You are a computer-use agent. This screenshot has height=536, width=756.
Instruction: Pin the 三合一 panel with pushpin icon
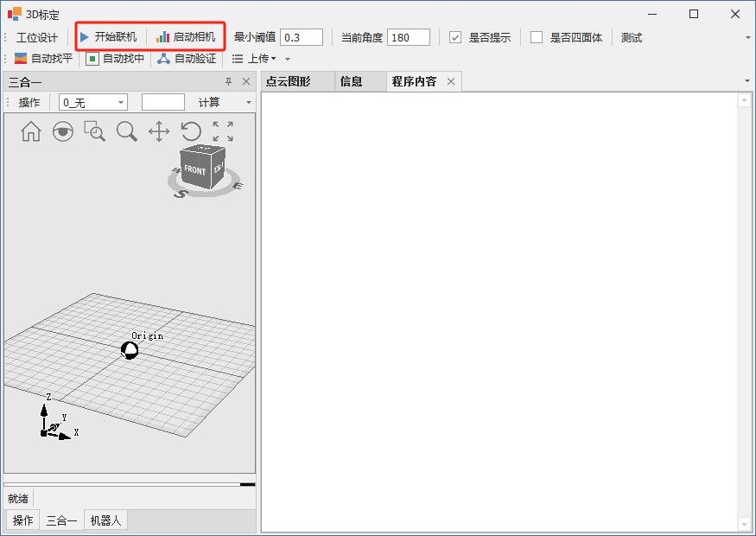pyautogui.click(x=229, y=81)
